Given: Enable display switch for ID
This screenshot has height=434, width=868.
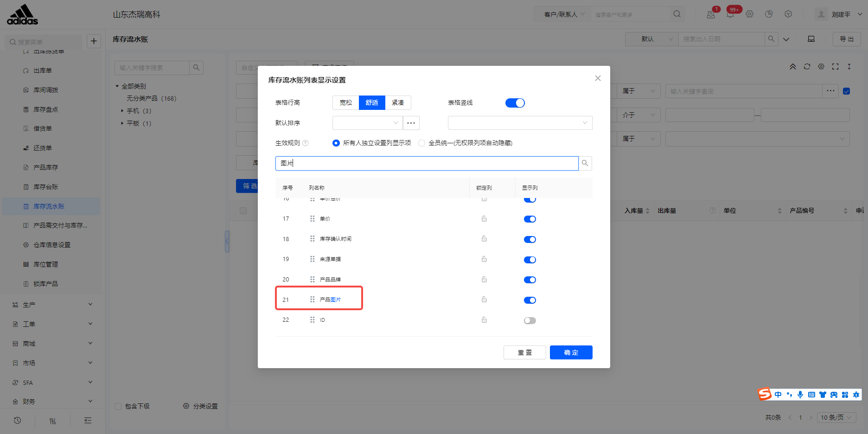Looking at the screenshot, I should 530,320.
